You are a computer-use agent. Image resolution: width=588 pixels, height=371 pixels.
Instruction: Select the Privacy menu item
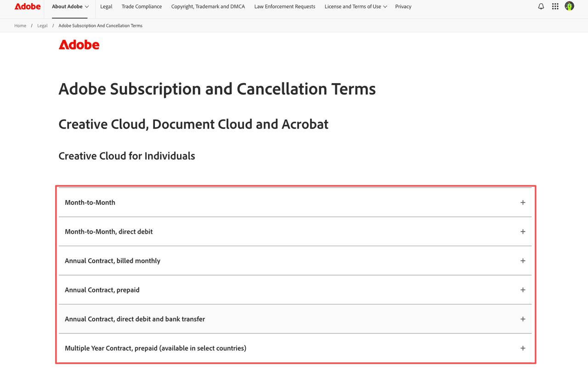[403, 6]
